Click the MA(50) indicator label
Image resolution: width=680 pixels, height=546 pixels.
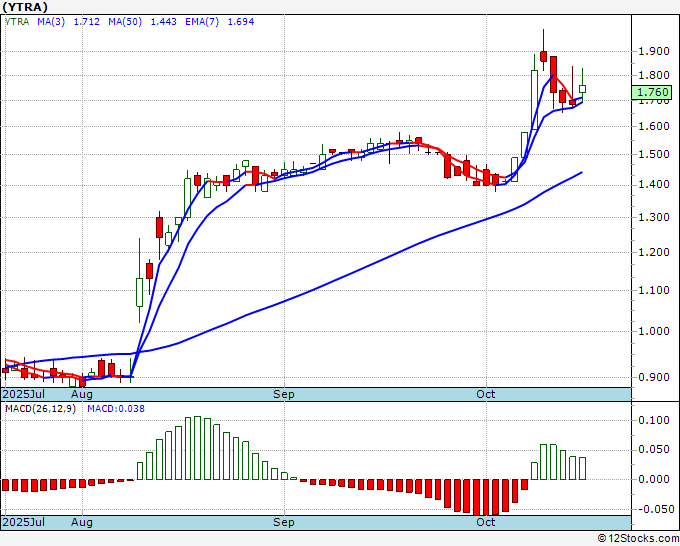click(125, 22)
